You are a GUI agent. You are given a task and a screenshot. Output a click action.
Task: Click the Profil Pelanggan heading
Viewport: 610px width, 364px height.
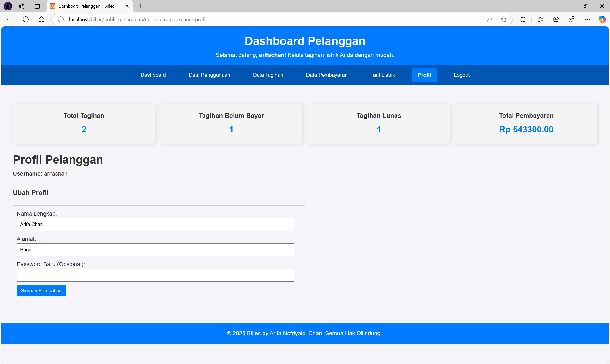[58, 160]
